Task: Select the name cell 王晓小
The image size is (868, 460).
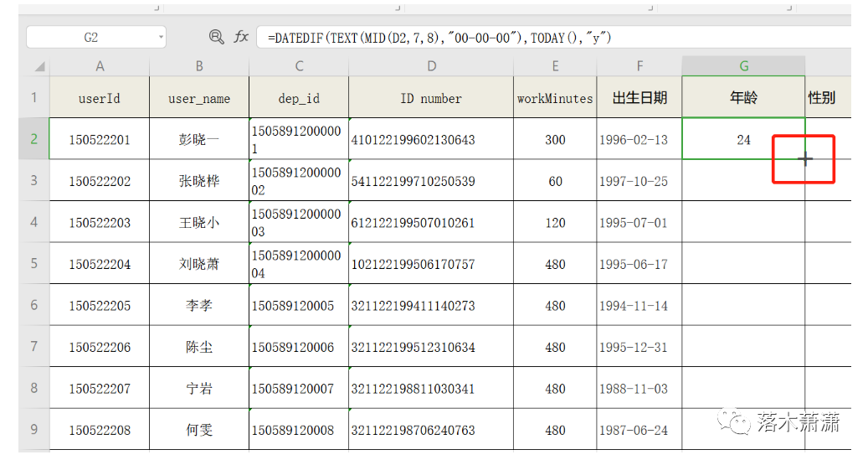Action: (199, 222)
